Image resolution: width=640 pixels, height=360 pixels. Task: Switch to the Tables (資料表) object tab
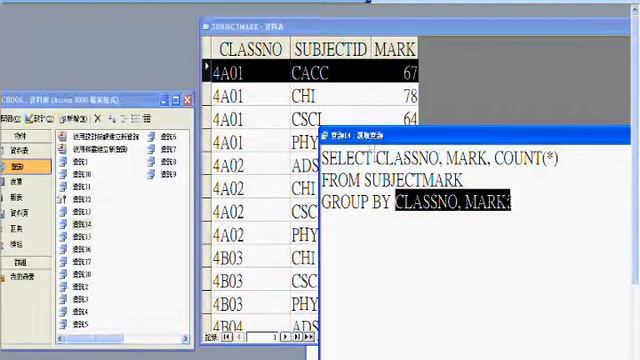click(25, 150)
